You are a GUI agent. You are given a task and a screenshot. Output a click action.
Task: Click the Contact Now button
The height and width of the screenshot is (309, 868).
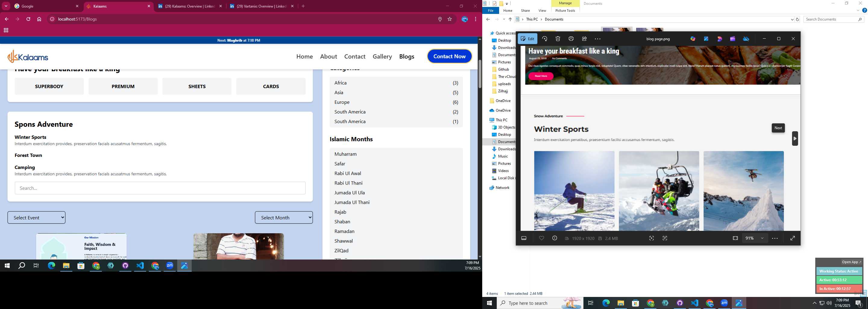click(449, 56)
